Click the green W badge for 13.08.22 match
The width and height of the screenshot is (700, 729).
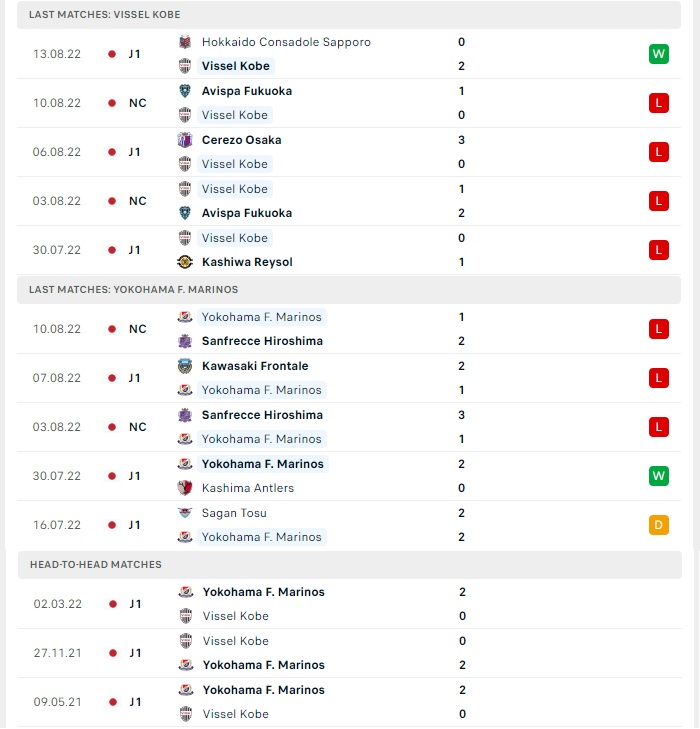659,54
